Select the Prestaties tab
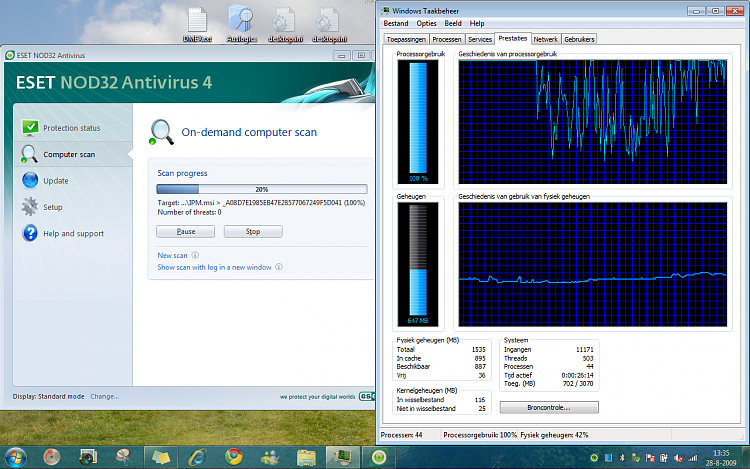 [513, 38]
